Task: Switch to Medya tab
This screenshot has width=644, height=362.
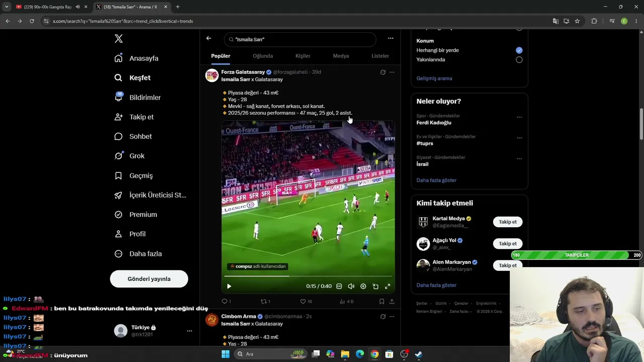Action: coord(341,56)
